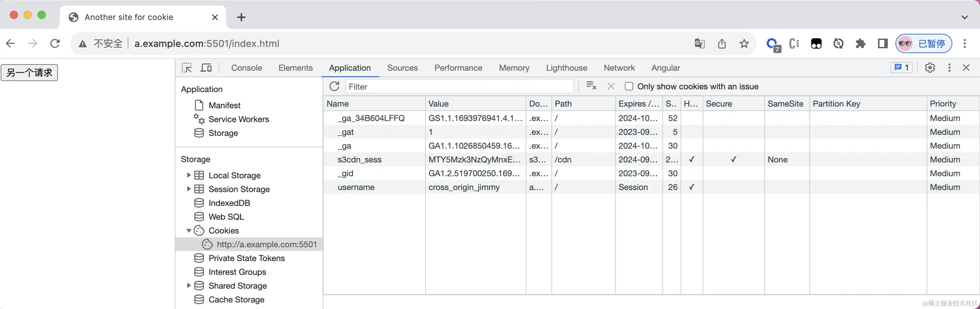Reload the page in browser

coord(55,44)
